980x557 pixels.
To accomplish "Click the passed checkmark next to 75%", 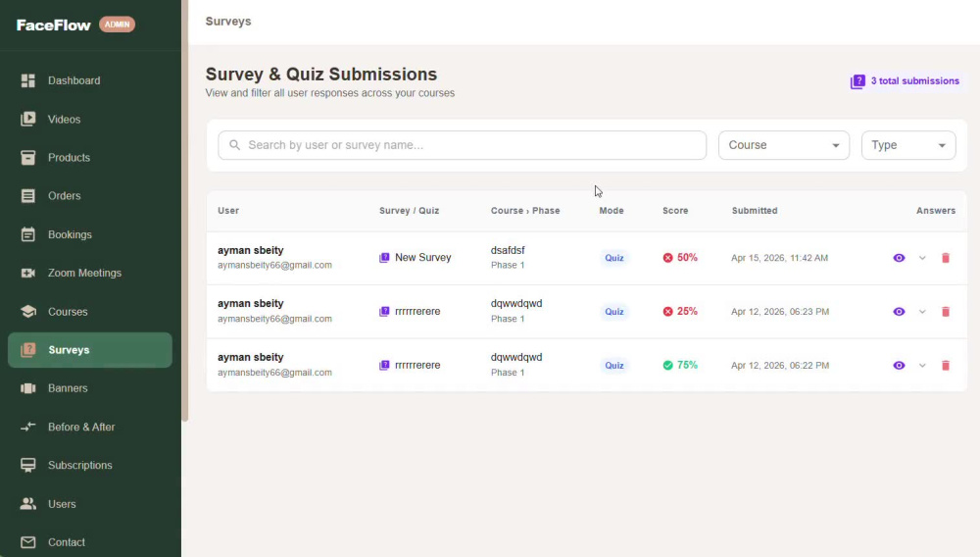I will [x=668, y=365].
